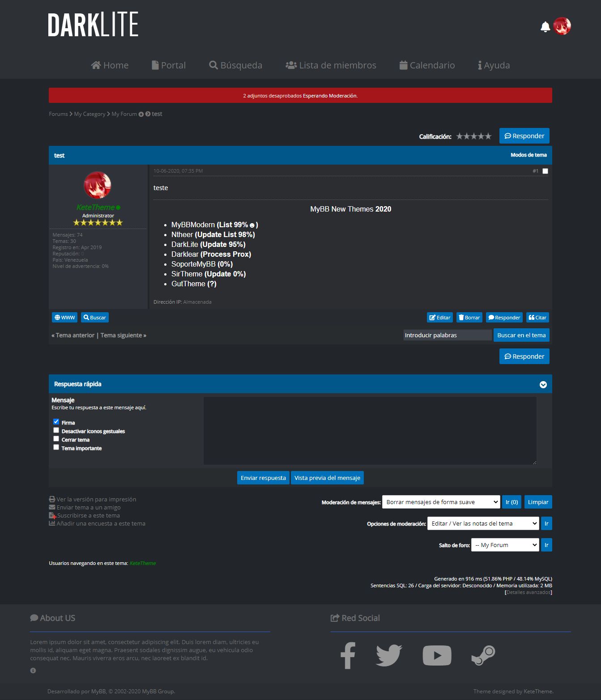Screen dimensions: 601x700
Task: Click the post's Responder button next to Citar
Action: coord(504,318)
